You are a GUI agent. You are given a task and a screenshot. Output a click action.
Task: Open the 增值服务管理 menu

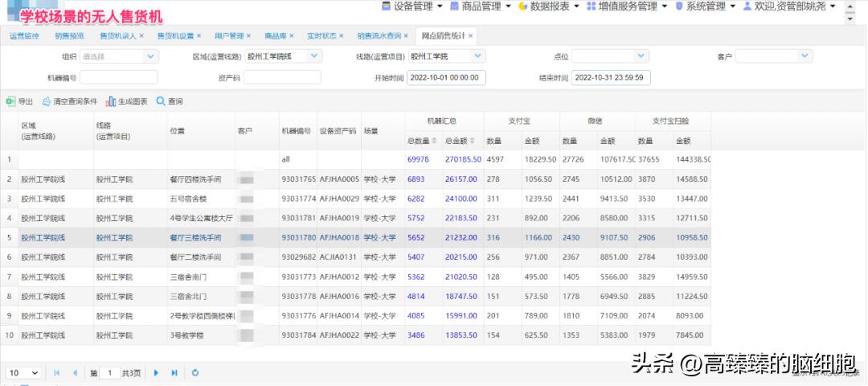pyautogui.click(x=627, y=6)
